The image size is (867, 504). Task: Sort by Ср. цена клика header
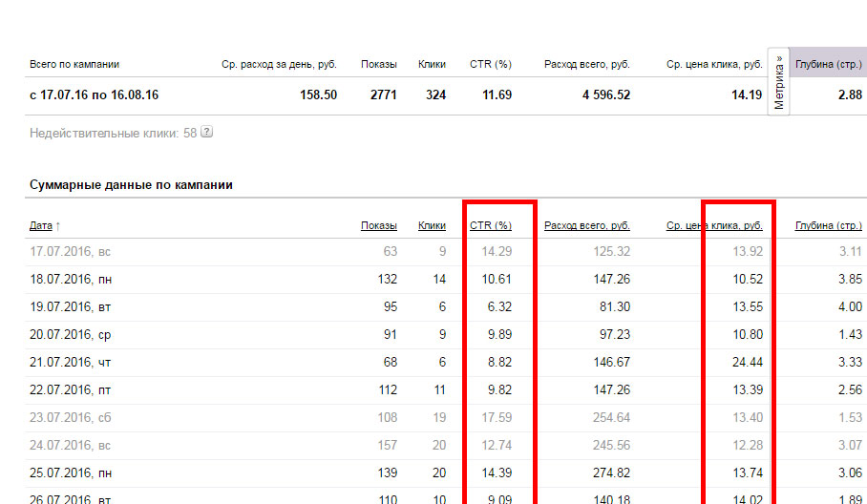(x=714, y=226)
